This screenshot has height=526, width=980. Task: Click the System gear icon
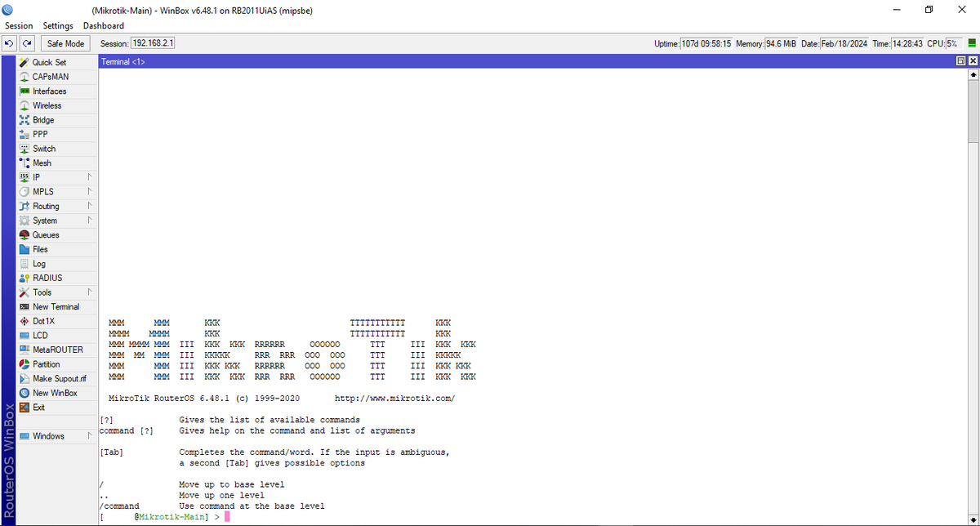24,221
